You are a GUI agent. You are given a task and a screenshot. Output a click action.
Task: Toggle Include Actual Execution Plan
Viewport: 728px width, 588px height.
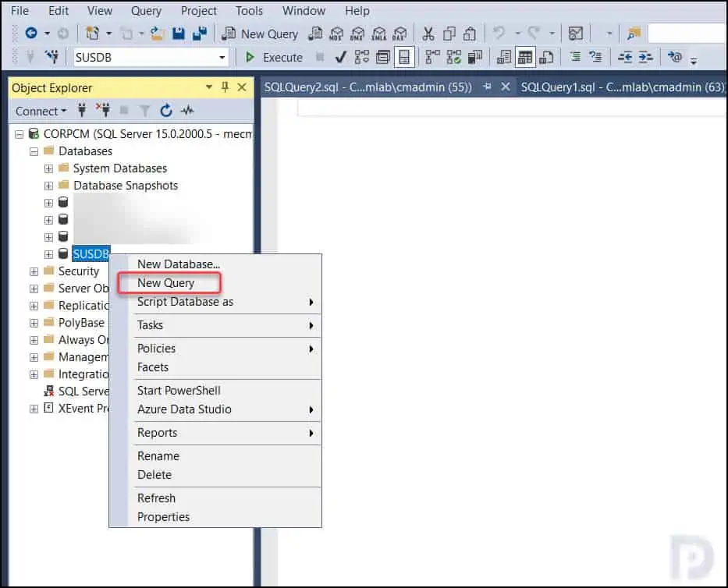433,57
